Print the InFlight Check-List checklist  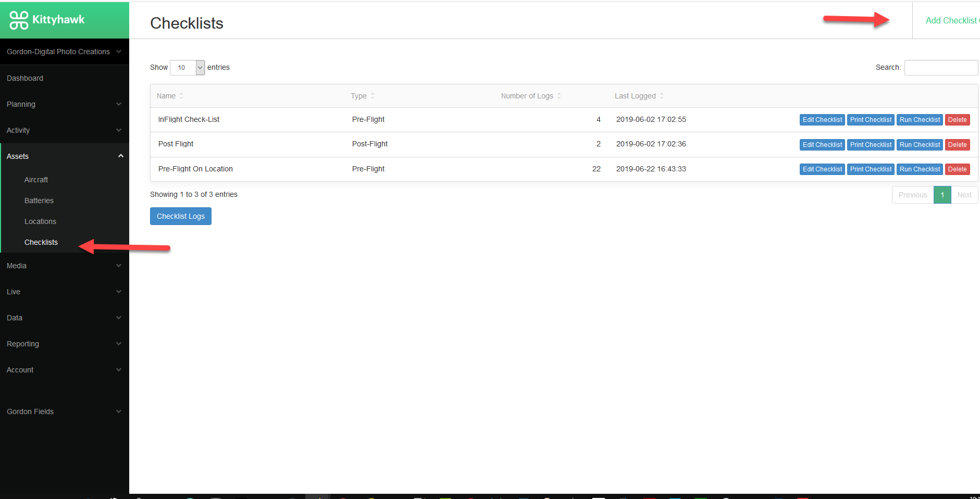pos(871,120)
